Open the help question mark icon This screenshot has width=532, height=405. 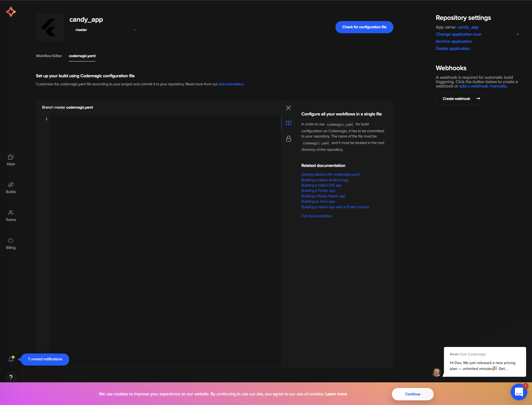click(x=11, y=377)
